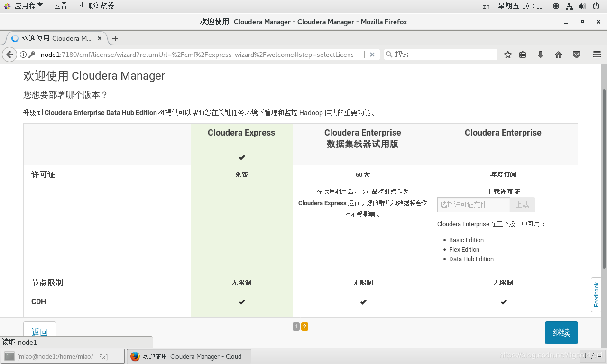Click the 节点限制 row label
This screenshot has height=364, width=607.
(x=47, y=282)
